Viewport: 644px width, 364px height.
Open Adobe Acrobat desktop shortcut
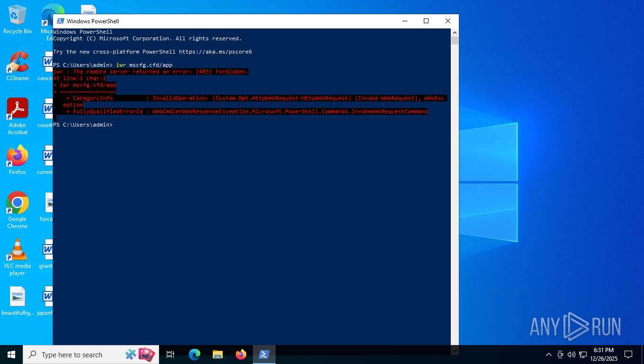(x=18, y=117)
